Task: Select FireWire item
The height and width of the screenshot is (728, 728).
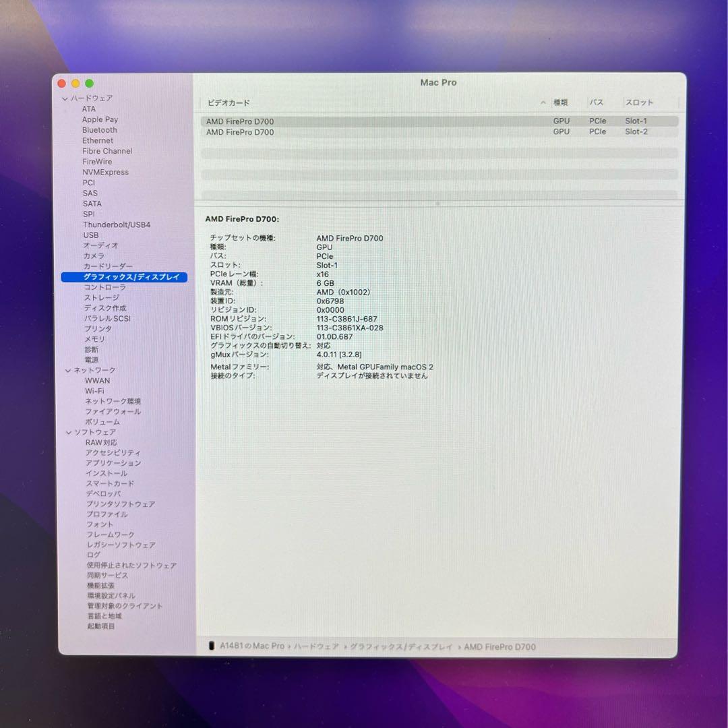Action: 97,162
